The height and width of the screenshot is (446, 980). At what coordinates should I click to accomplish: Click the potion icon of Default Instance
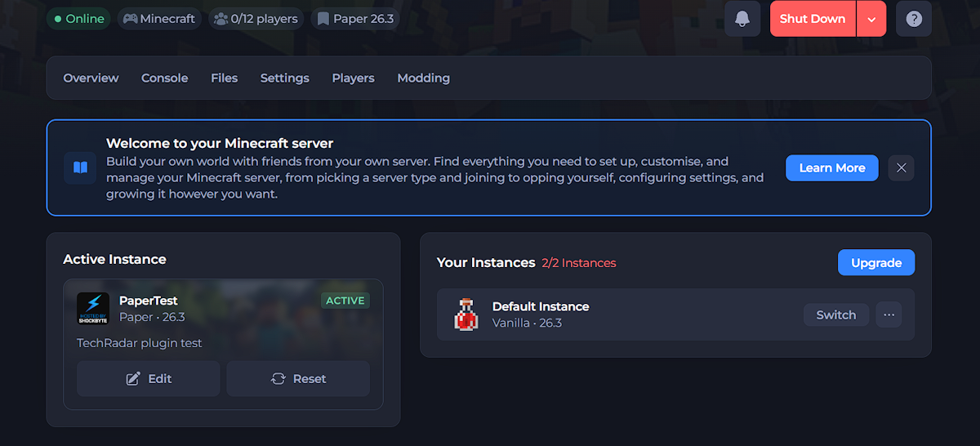(466, 314)
